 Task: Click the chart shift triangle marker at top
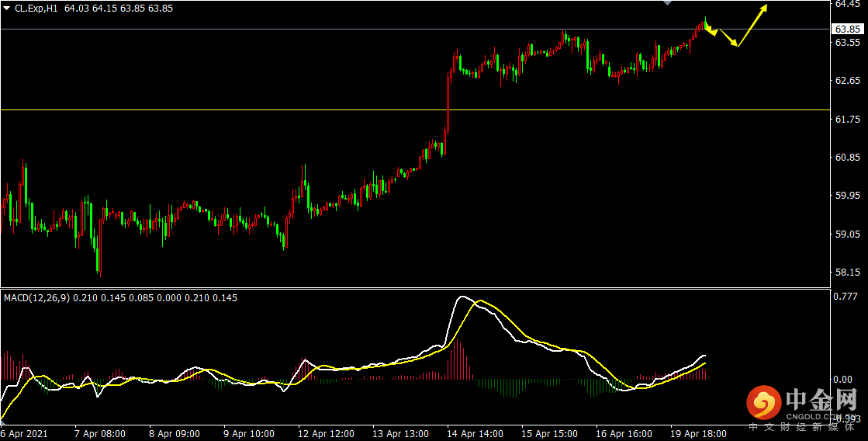pyautogui.click(x=668, y=3)
